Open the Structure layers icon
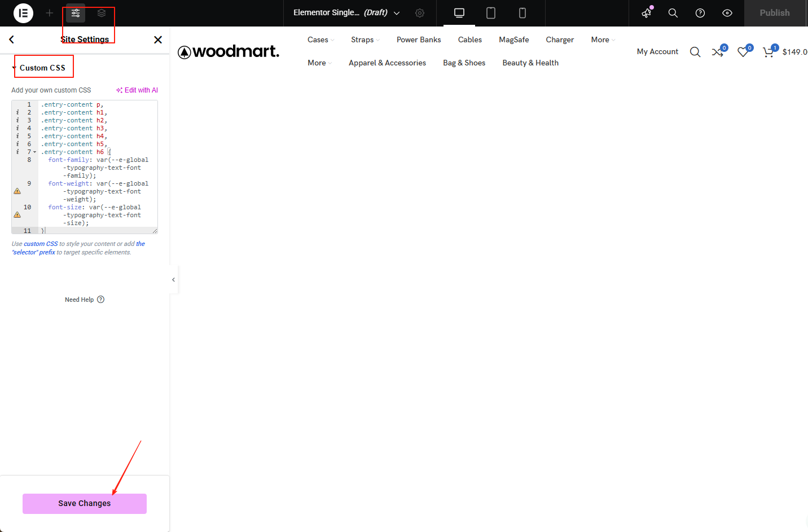The height and width of the screenshot is (532, 808). [102, 13]
